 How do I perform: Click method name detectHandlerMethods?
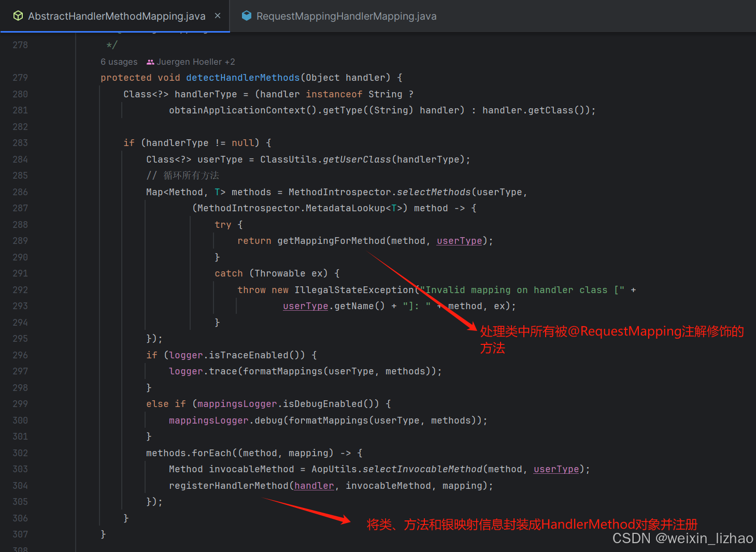(243, 78)
